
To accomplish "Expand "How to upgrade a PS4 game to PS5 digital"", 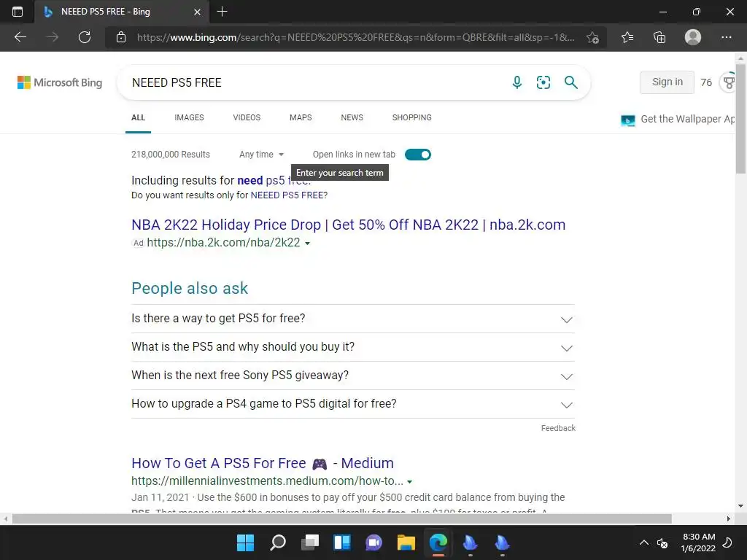I will 353,404.
